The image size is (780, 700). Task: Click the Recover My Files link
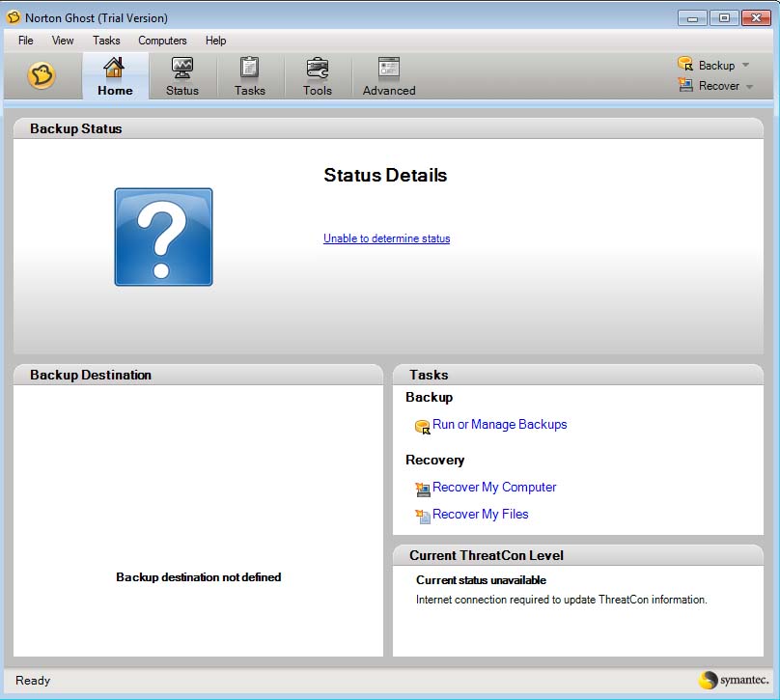click(x=480, y=514)
